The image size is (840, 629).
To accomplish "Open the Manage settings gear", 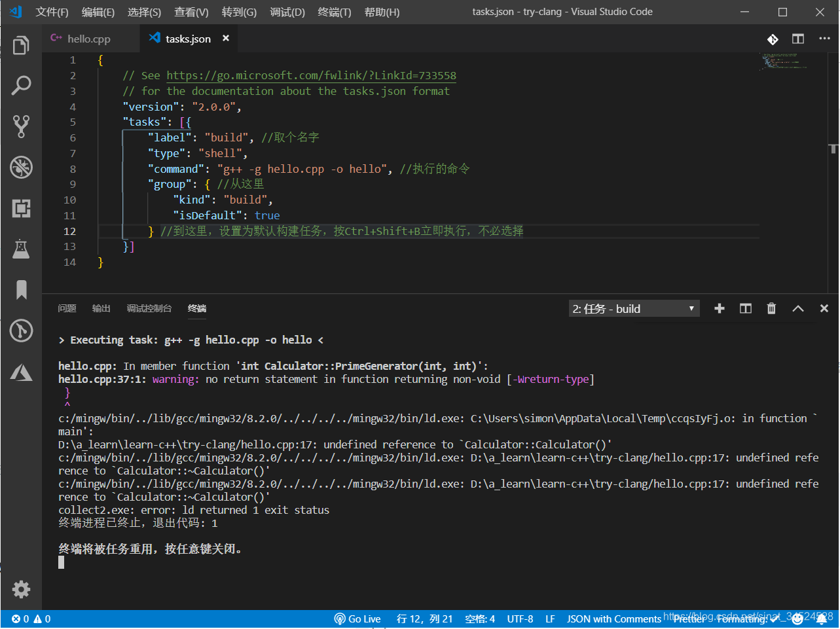I will point(21,589).
